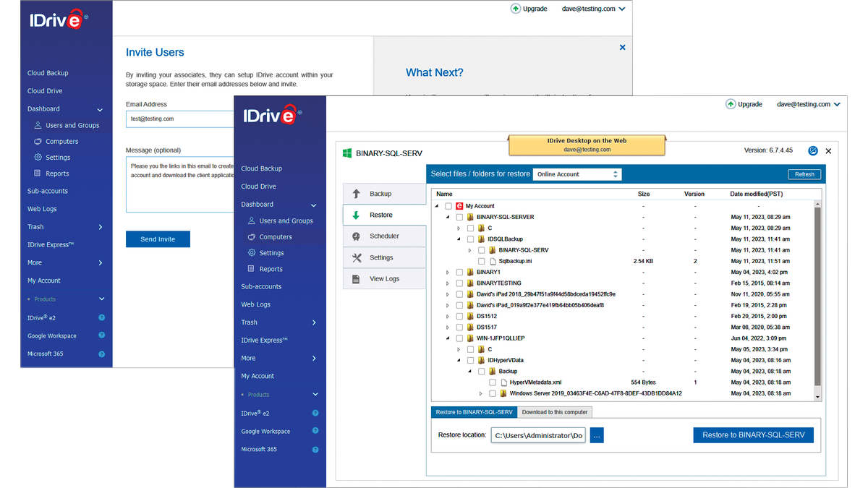Open the Online Account dropdown
This screenshot has width=868, height=488.
coord(577,174)
